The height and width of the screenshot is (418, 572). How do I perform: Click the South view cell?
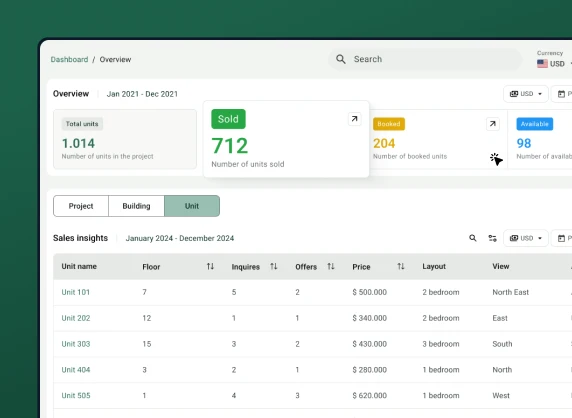tap(502, 344)
